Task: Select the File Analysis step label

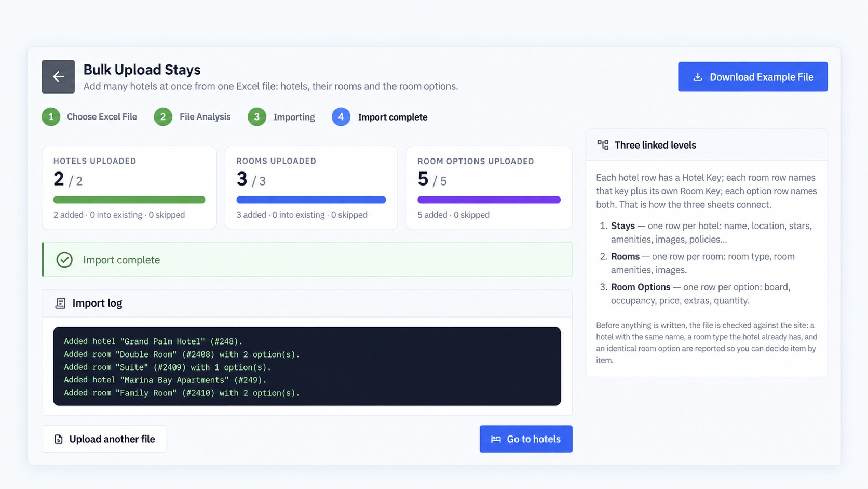Action: tap(205, 117)
